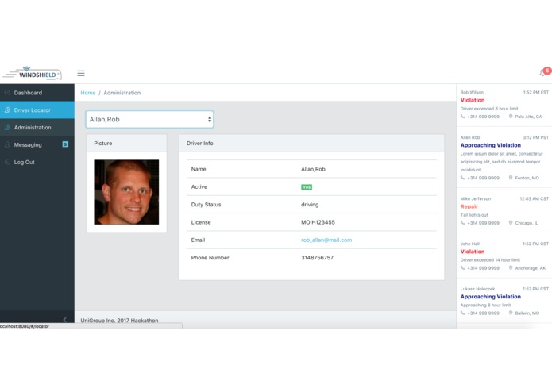The width and height of the screenshot is (552, 392).
Task: Click the Duty Status label
Action: point(206,205)
